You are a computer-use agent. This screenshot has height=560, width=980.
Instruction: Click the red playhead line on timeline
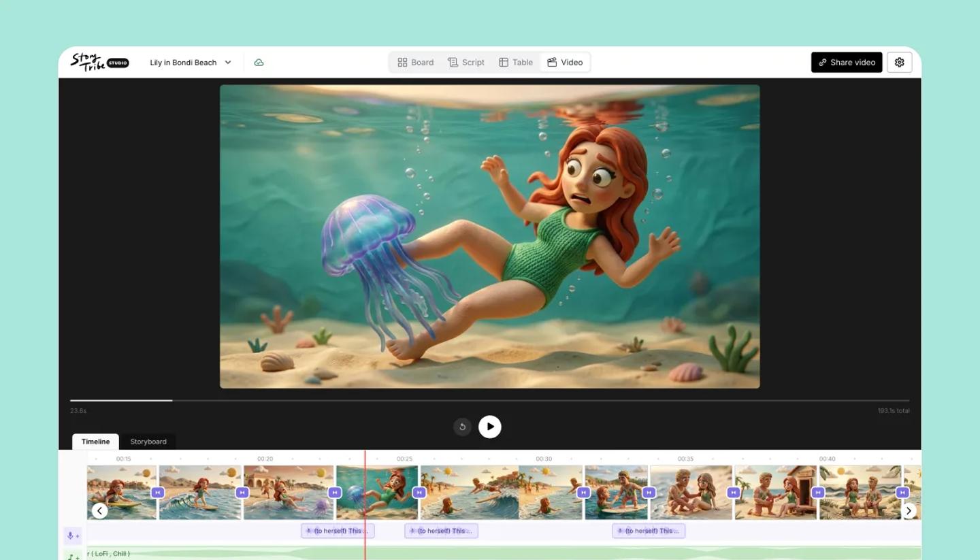pyautogui.click(x=365, y=504)
